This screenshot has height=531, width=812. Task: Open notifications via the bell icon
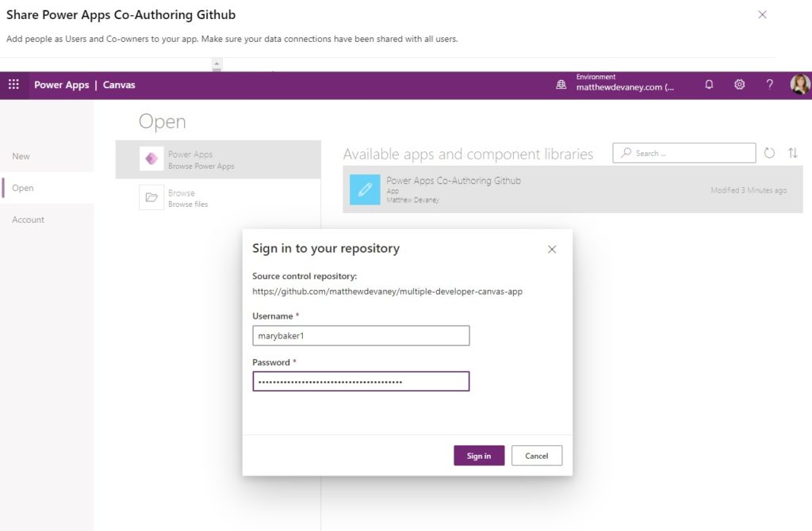pyautogui.click(x=709, y=84)
